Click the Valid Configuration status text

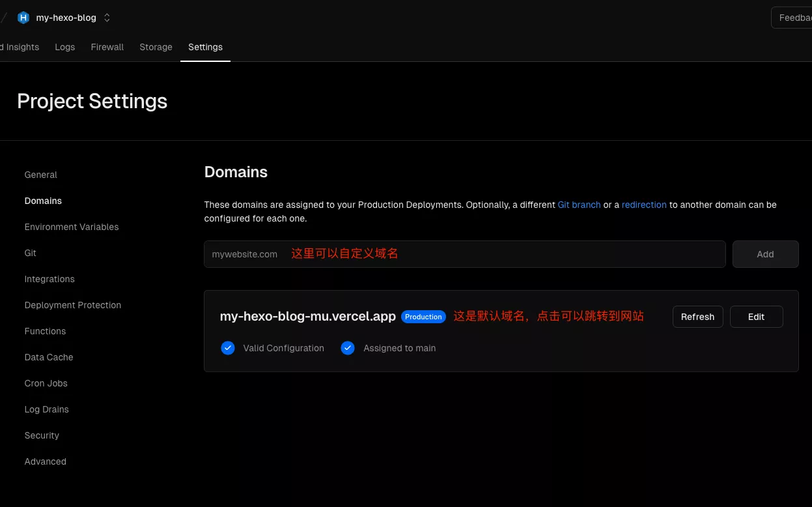284,348
